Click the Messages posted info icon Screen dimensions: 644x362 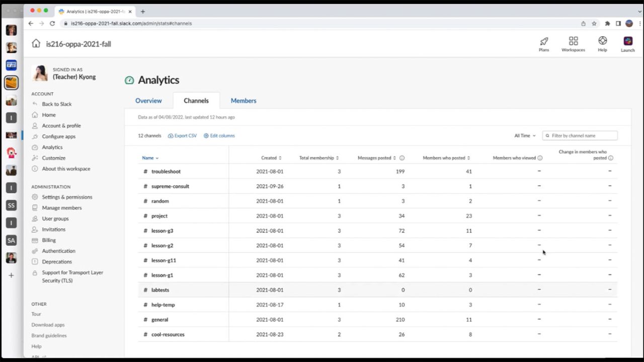click(402, 158)
